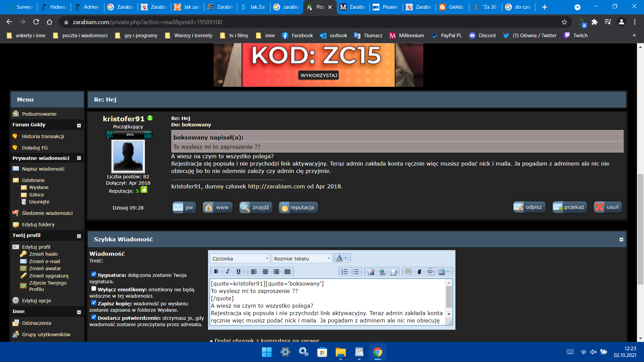Viewport: 644px width, 362px height.
Task: Click the usuń delete button
Action: pyautogui.click(x=608, y=207)
